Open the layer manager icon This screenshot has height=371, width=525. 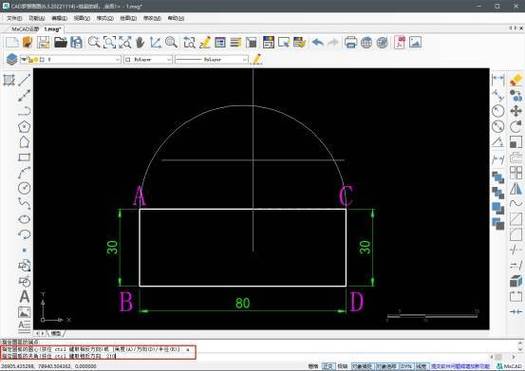[12, 59]
